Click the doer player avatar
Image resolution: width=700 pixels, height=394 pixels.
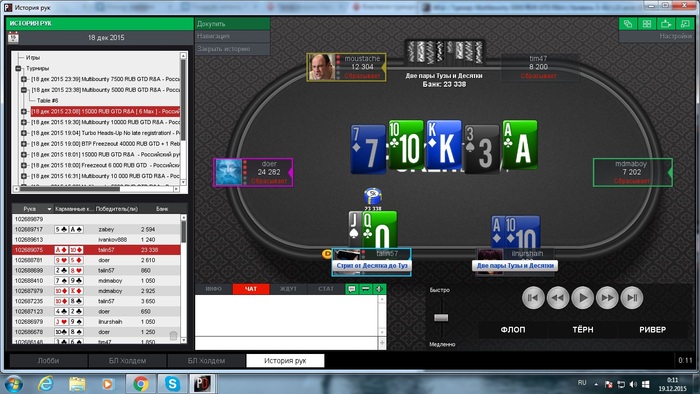pos(228,172)
